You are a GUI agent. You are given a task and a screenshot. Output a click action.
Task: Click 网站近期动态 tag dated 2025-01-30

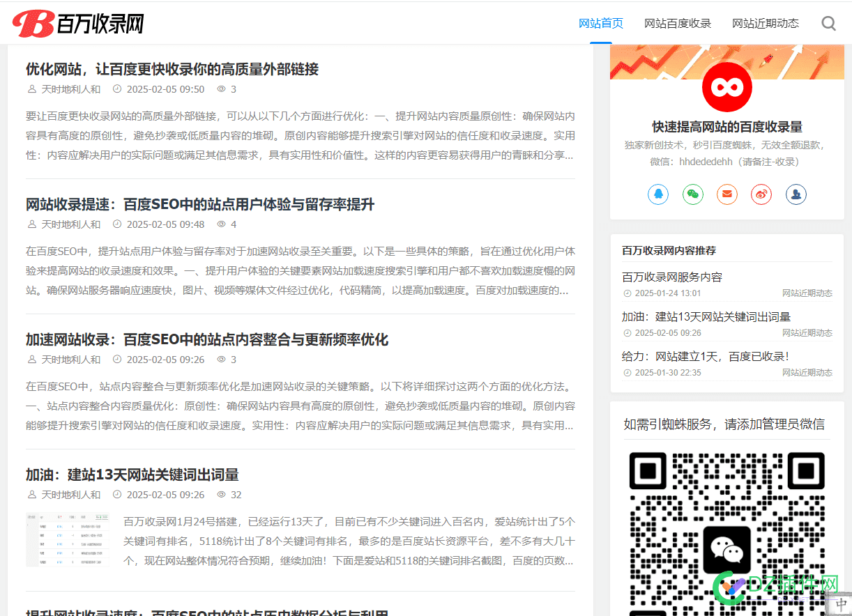pos(807,373)
